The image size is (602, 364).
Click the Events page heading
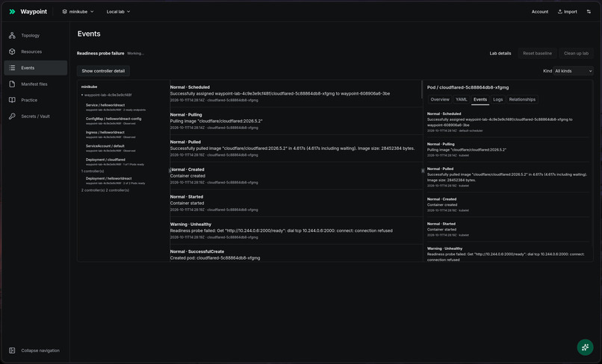(89, 34)
